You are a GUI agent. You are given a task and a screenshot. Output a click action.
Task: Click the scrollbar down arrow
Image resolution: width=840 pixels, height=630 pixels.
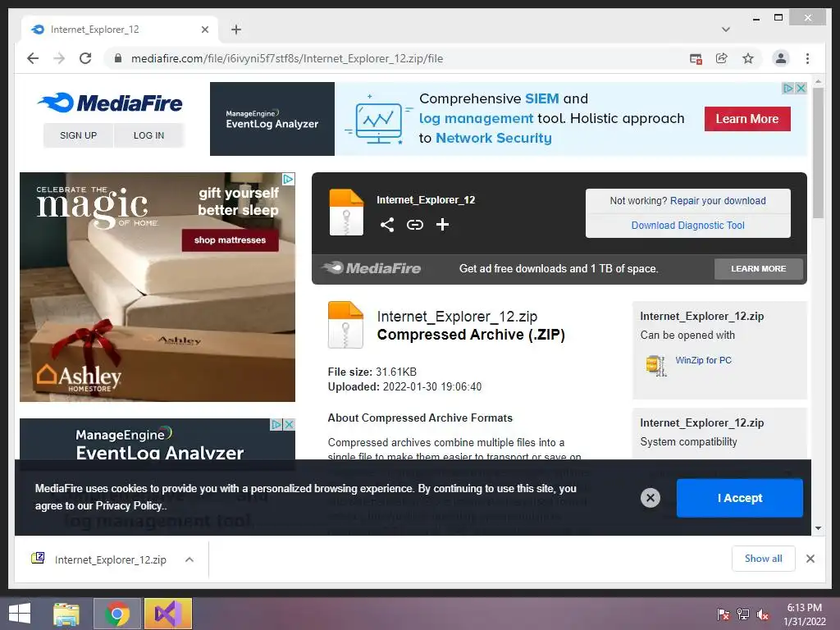click(818, 528)
